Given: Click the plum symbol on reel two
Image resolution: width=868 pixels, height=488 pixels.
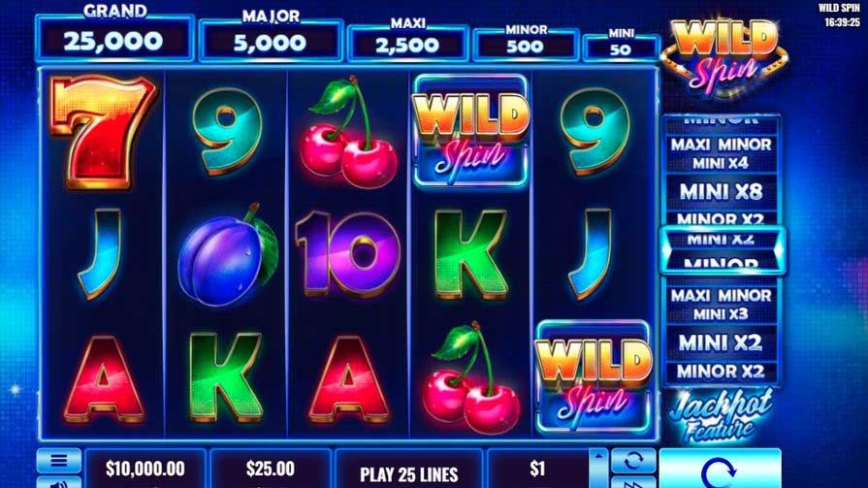Looking at the screenshot, I should tap(227, 255).
